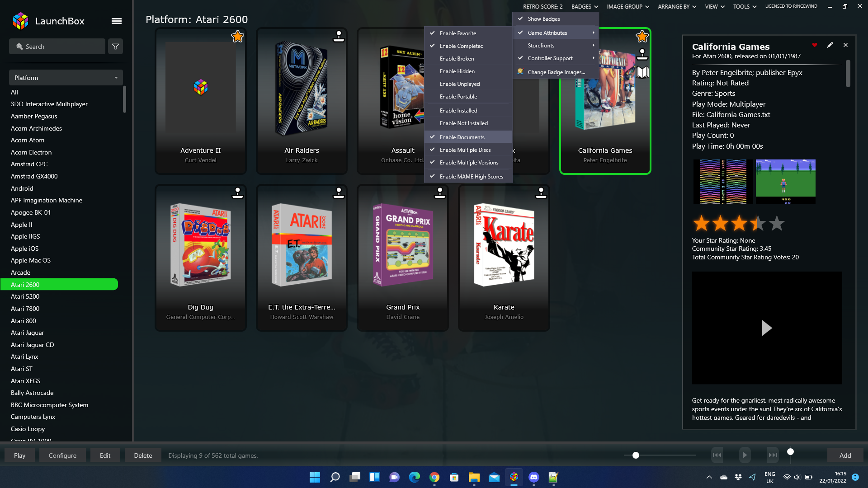The width and height of the screenshot is (868, 488).
Task: Click the Delete button
Action: coord(143,455)
